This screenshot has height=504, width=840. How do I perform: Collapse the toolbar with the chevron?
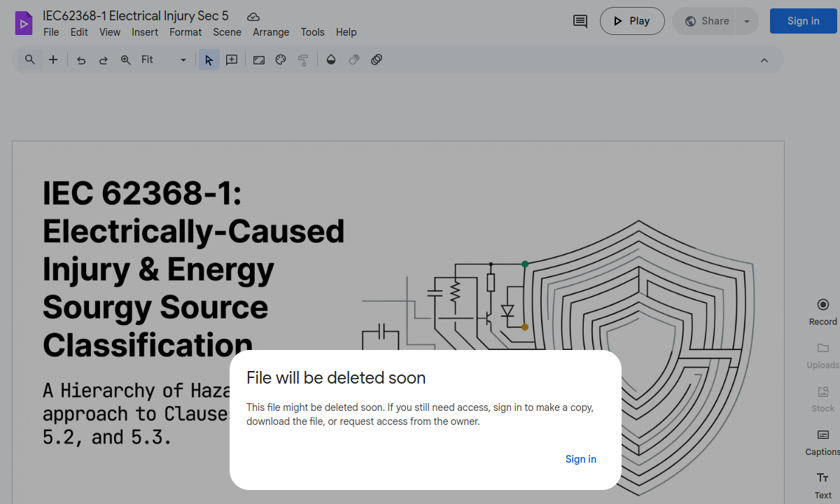click(764, 60)
